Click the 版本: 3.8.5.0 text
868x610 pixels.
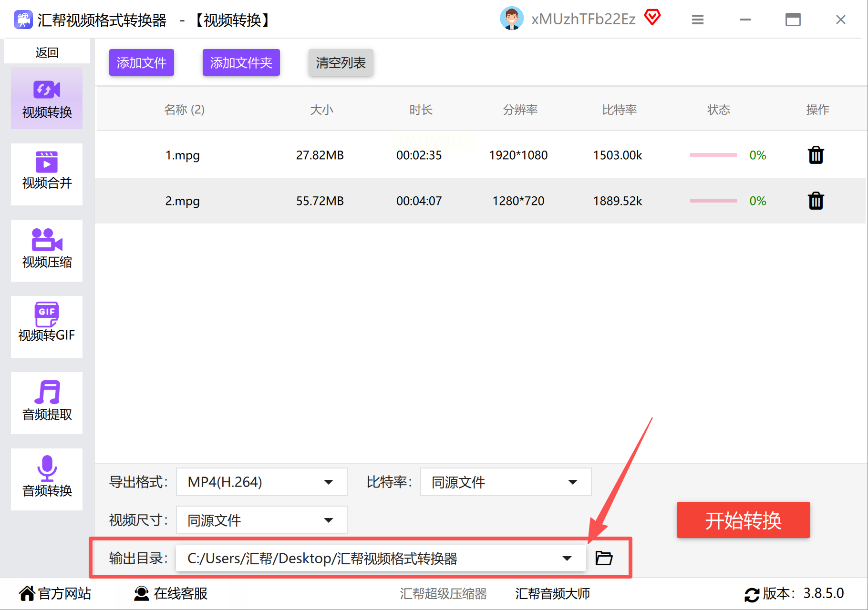pos(803,593)
